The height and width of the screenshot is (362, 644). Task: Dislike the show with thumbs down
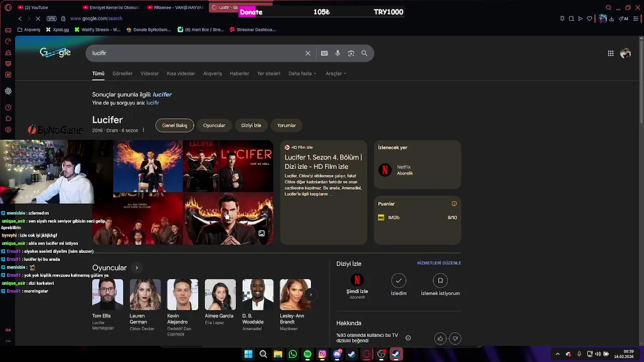[x=455, y=338]
